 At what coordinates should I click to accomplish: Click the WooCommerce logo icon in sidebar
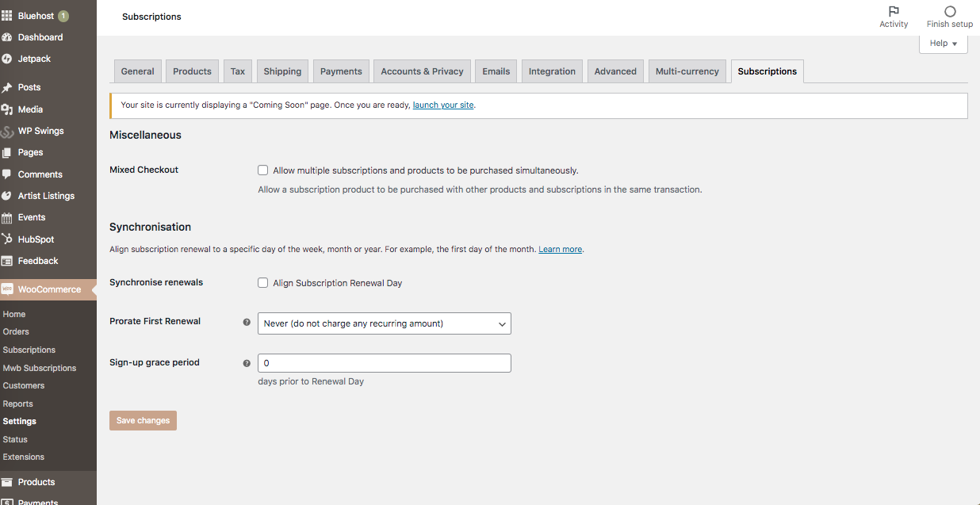pos(7,289)
